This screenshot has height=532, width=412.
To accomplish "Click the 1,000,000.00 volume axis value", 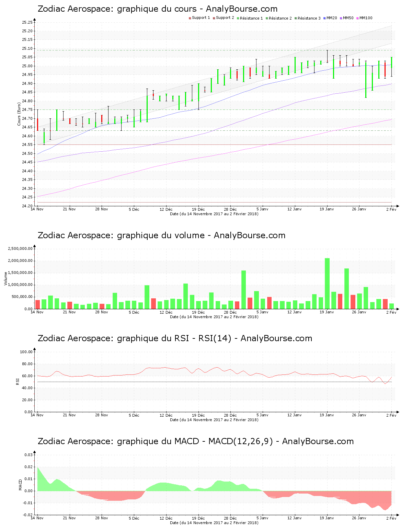I will click(x=20, y=285).
